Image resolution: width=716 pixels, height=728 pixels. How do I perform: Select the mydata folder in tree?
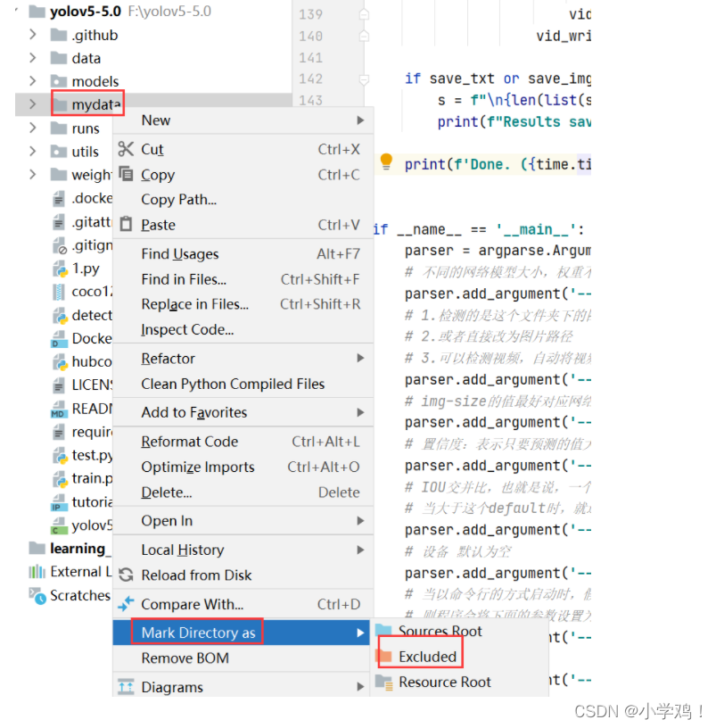click(x=95, y=105)
